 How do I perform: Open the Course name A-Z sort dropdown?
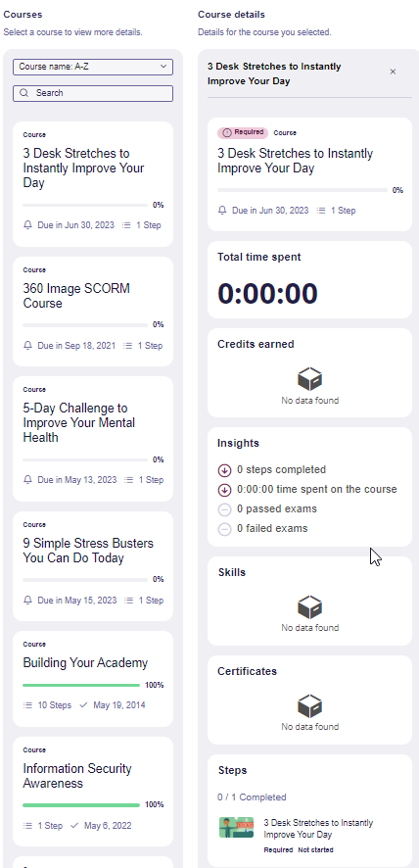93,67
